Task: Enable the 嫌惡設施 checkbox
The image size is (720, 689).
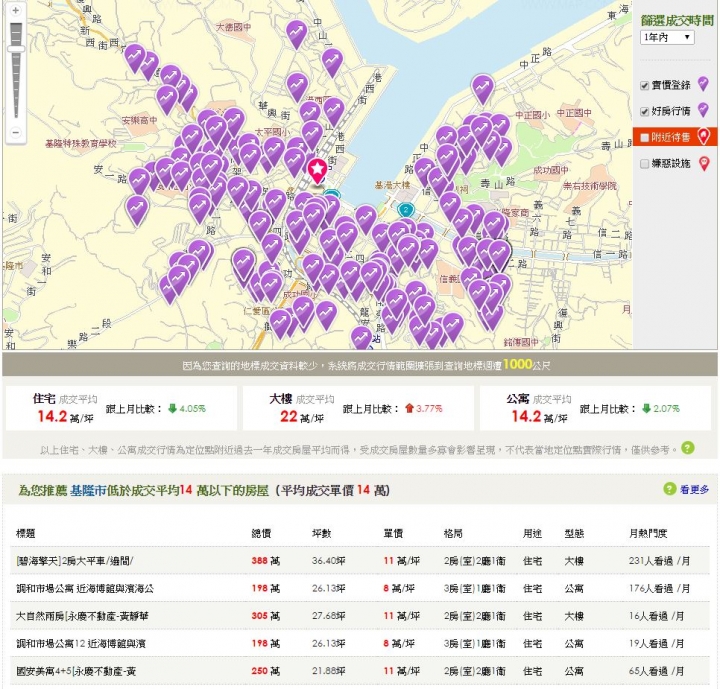Action: (645, 163)
